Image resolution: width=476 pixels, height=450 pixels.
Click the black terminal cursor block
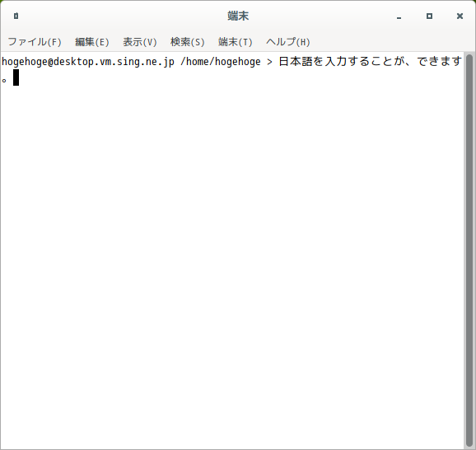[x=16, y=77]
